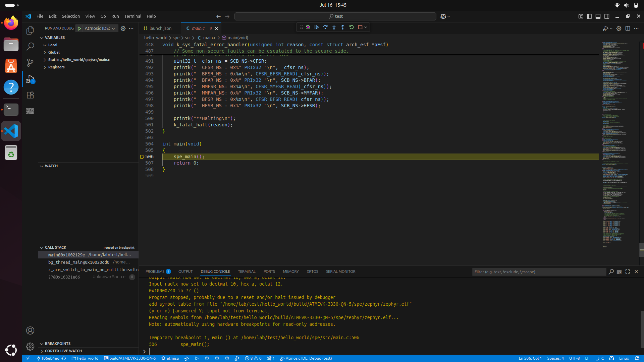Click Continue in the debug toolbar
Image resolution: width=644 pixels, height=362 pixels.
click(x=317, y=27)
